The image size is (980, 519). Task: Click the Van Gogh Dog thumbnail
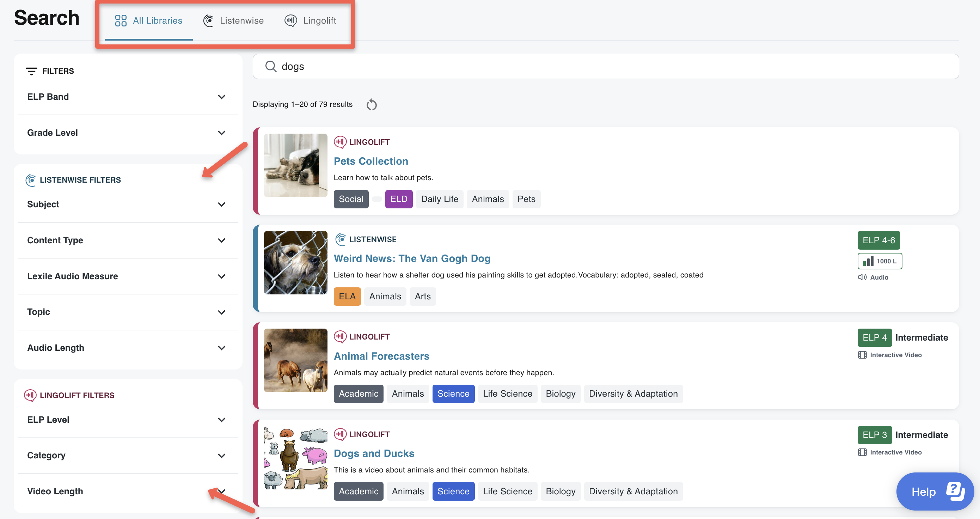(x=296, y=263)
